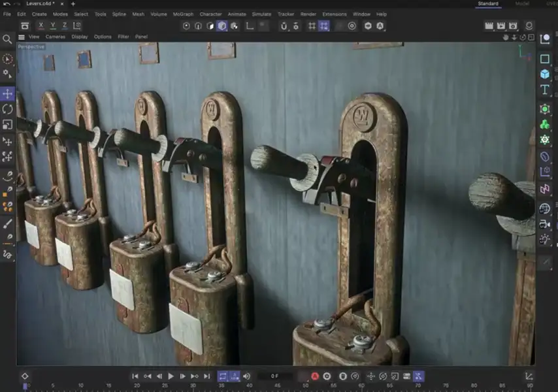Toggle Y axis lock
Image resolution: width=558 pixels, height=392 pixels.
coord(53,25)
